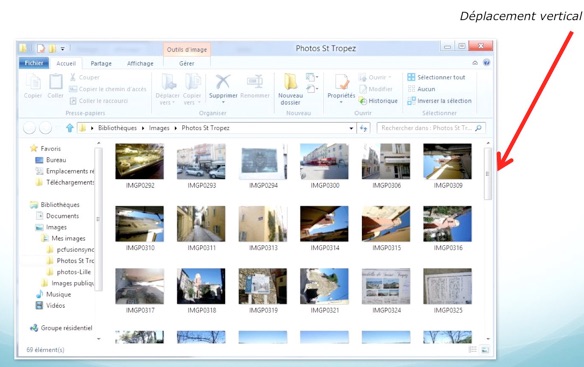The image size is (584, 367).
Task: Open the Partage ribbon tab
Action: click(x=101, y=63)
